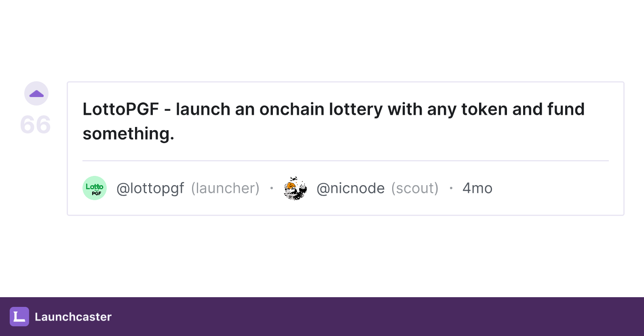
Task: Click the Launchcaster L logo icon
Action: pyautogui.click(x=19, y=317)
